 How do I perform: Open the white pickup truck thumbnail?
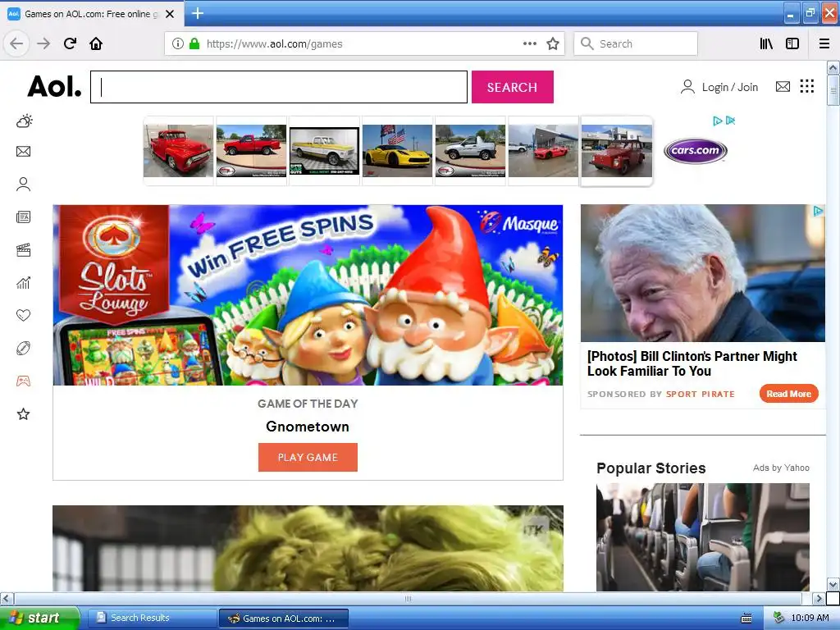coord(324,151)
